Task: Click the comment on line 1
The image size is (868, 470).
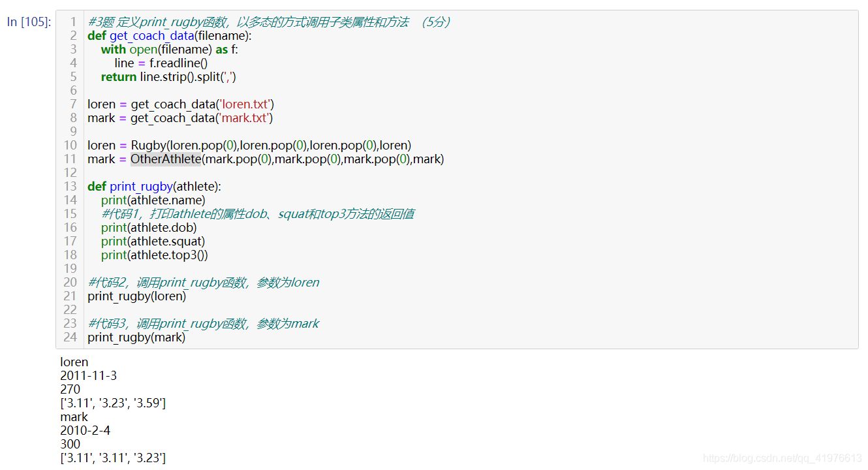Action: 269,22
